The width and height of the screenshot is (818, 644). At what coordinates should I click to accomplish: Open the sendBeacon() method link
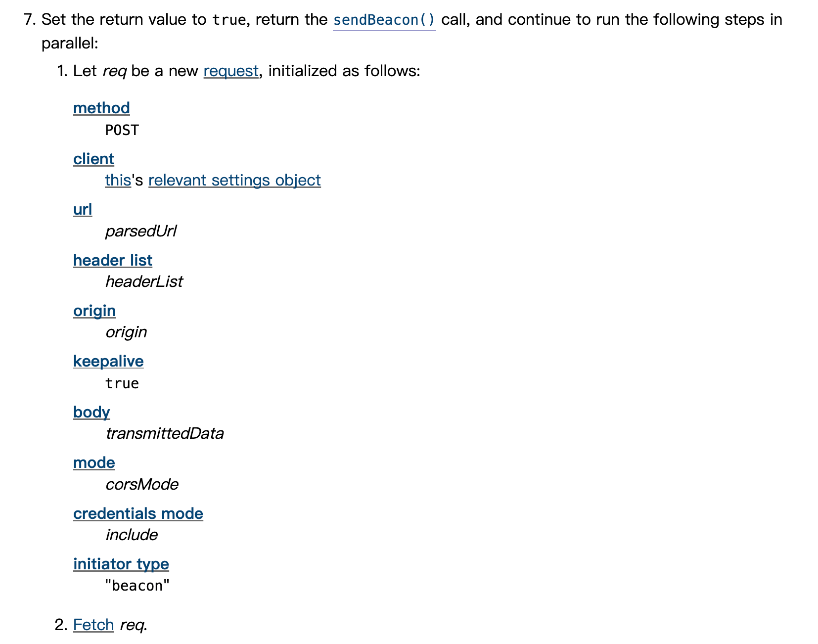(x=384, y=20)
